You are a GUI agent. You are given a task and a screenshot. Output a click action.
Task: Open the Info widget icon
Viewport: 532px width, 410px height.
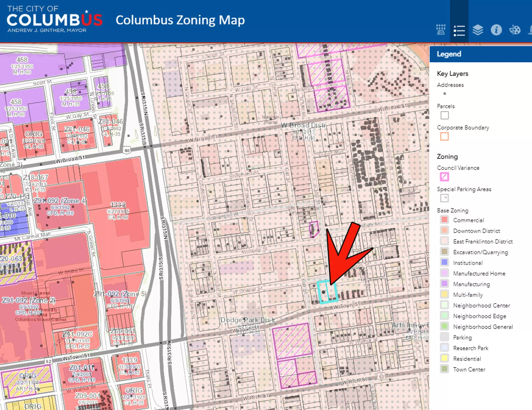[x=496, y=30]
